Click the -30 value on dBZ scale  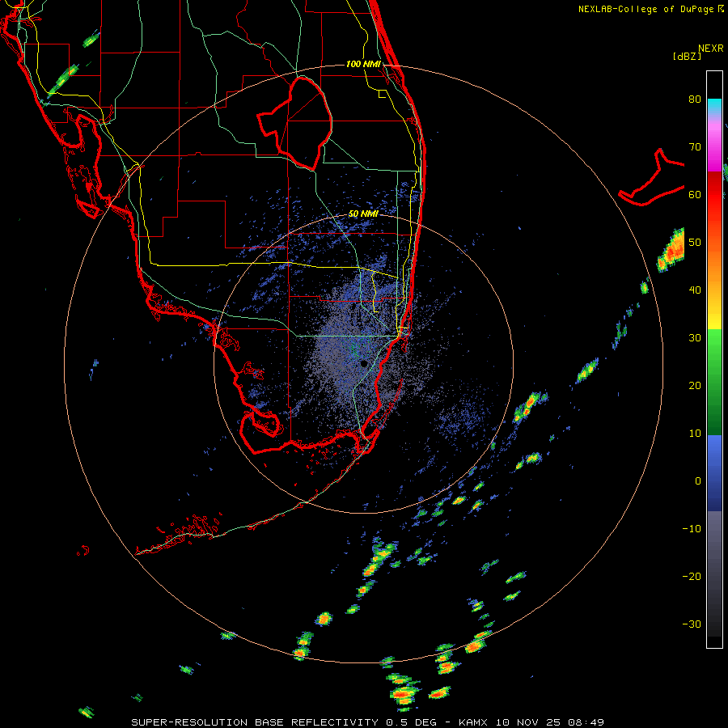click(692, 624)
